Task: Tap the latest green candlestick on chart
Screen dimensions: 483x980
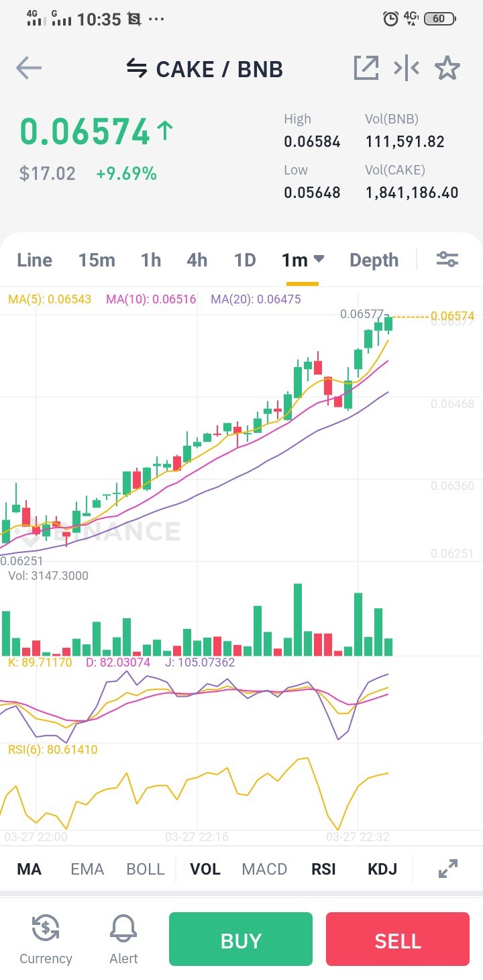Action: (x=388, y=324)
